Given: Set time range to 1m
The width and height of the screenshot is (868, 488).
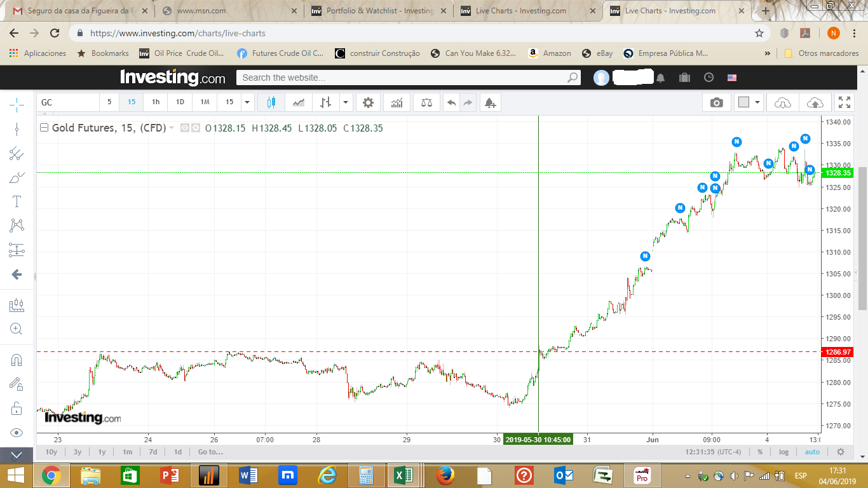Looking at the screenshot, I should pyautogui.click(x=128, y=452).
